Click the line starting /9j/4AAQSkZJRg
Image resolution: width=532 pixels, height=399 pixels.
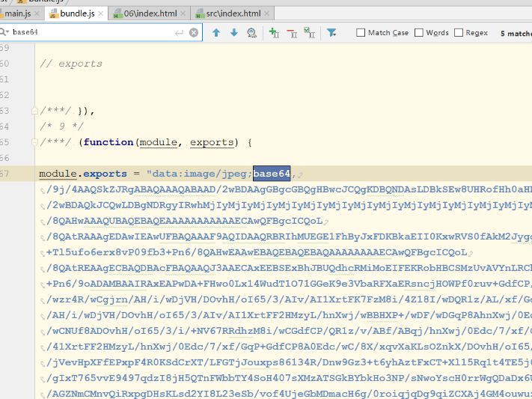pyautogui.click(x=289, y=189)
